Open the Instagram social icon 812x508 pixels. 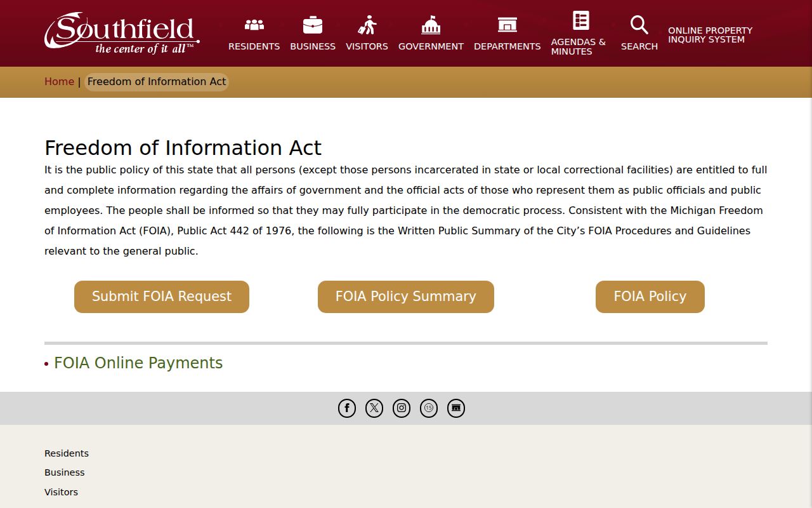[402, 408]
